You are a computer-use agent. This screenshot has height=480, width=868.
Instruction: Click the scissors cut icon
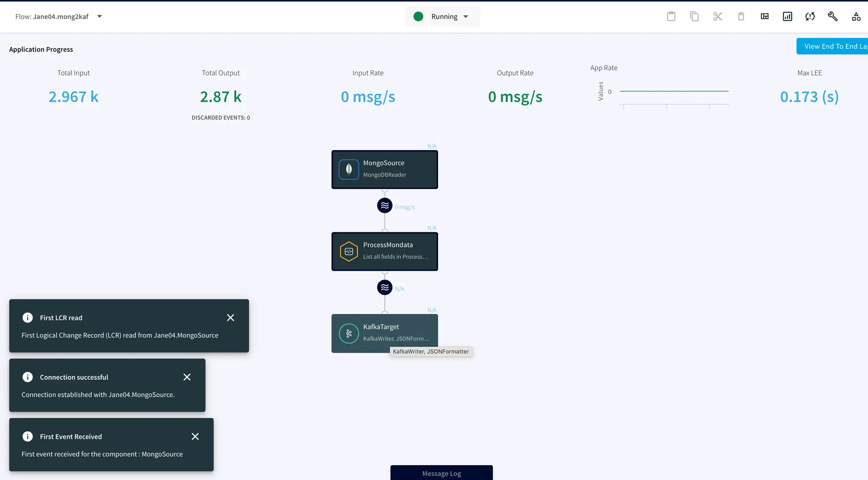click(717, 17)
